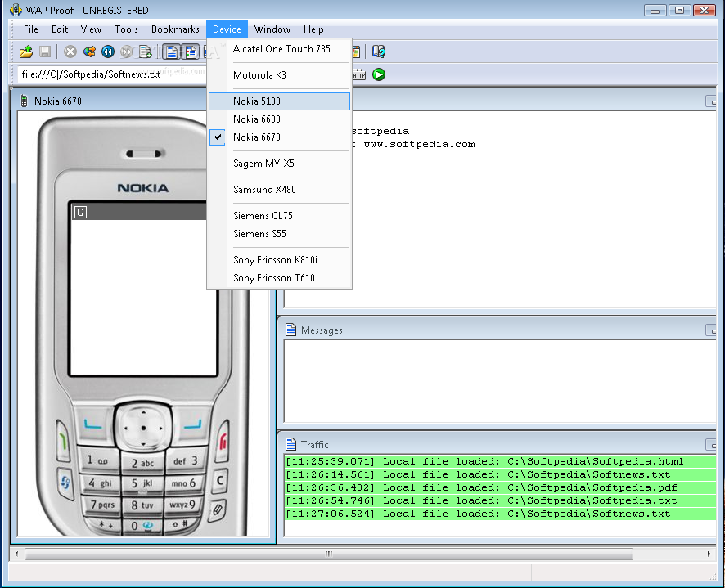Choose Sony Ericsson K810i device
The height and width of the screenshot is (588, 725).
[279, 260]
